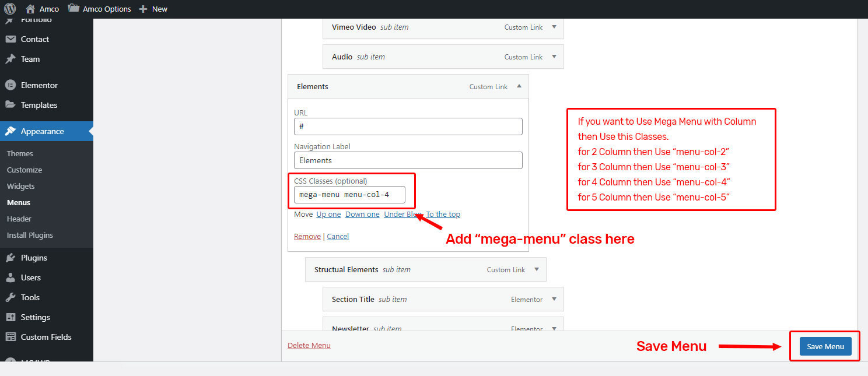The image size is (868, 376).
Task: Click the WordPress logo icon
Action: 10,9
